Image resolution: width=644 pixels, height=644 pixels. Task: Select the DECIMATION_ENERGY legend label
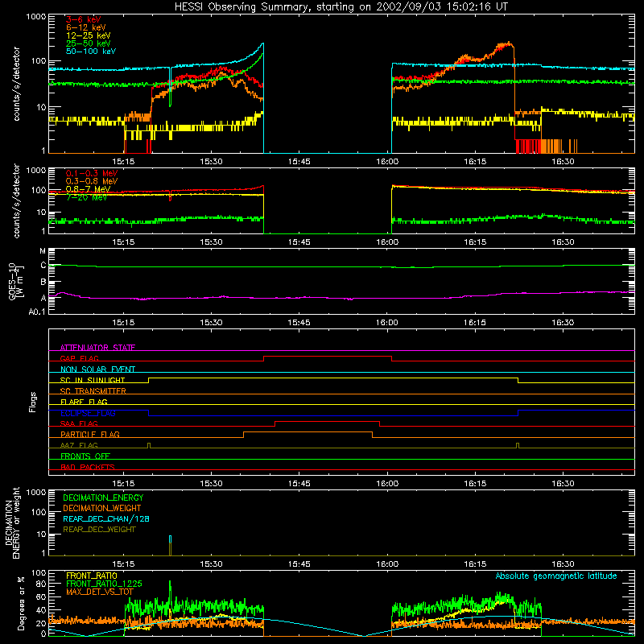click(x=103, y=497)
